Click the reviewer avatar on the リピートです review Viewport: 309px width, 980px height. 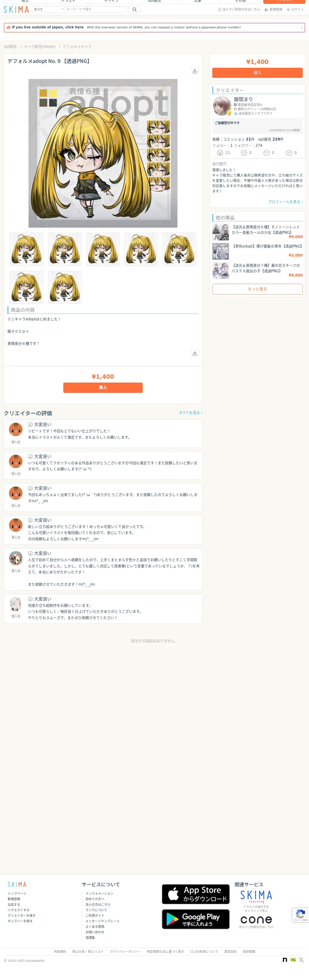[x=16, y=430]
